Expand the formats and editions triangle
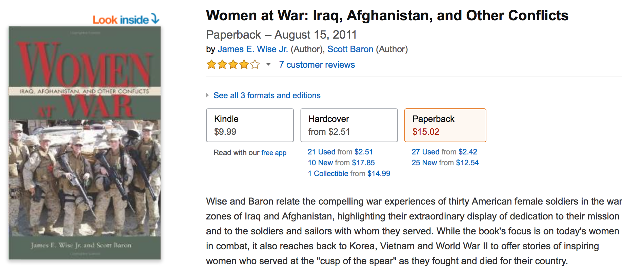Screen dimensions: 644x275 pyautogui.click(x=207, y=96)
